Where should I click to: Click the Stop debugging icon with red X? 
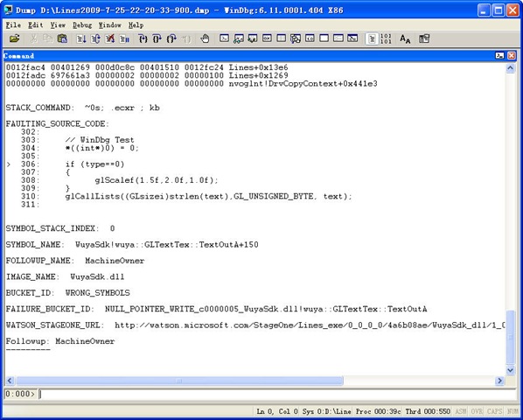coord(109,38)
